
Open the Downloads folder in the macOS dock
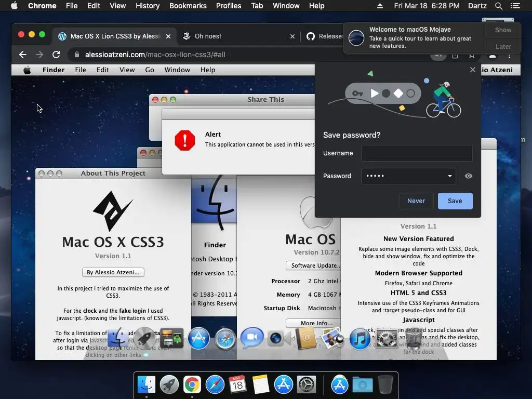[x=362, y=385]
